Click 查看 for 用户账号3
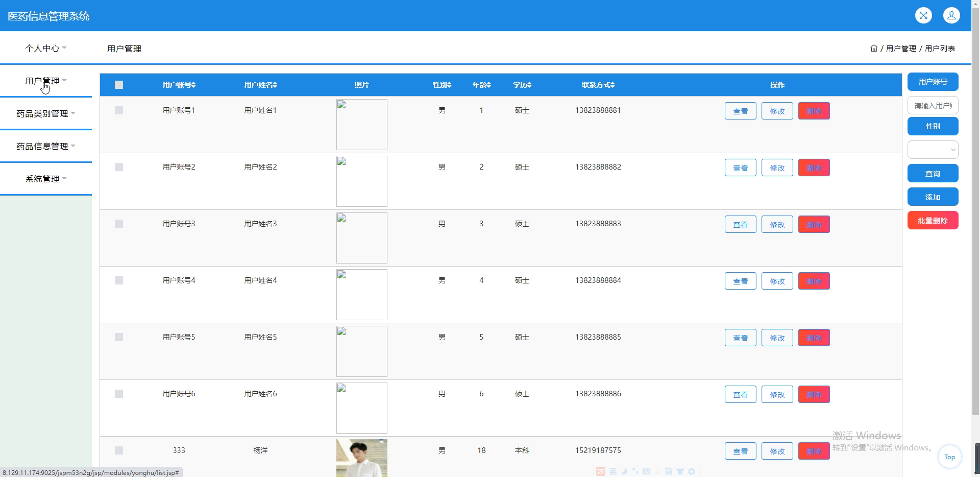The width and height of the screenshot is (980, 477). pyautogui.click(x=741, y=224)
